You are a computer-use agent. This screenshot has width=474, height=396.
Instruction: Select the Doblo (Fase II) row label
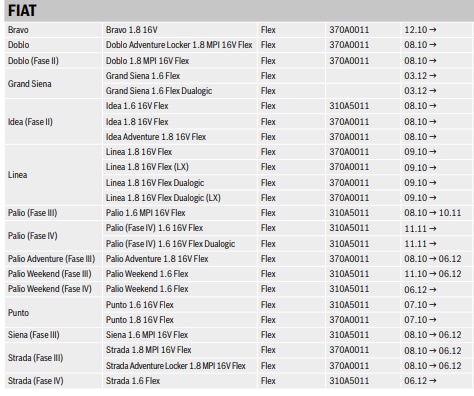point(33,61)
